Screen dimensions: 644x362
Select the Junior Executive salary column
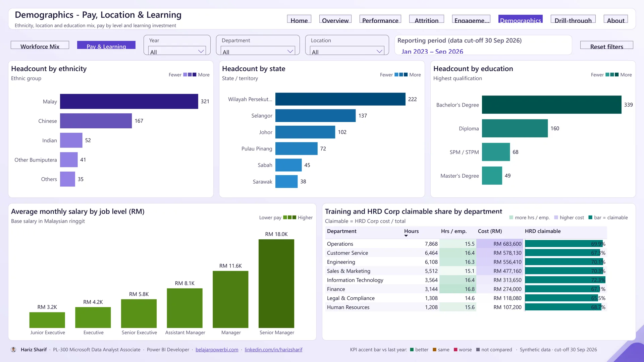(x=47, y=320)
